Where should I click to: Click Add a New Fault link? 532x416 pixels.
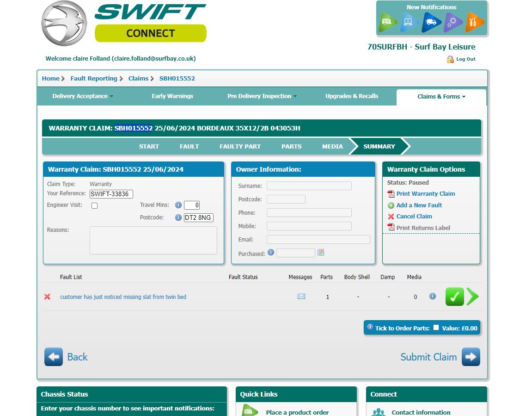[x=419, y=205]
